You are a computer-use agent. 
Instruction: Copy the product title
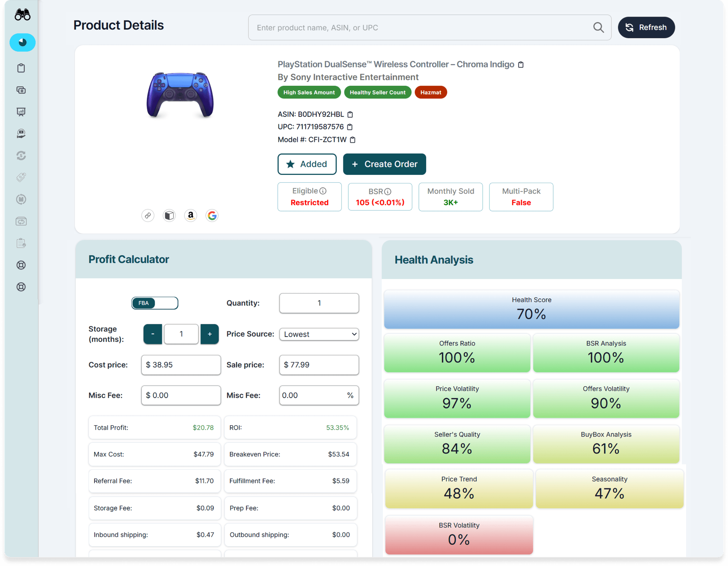point(521,65)
